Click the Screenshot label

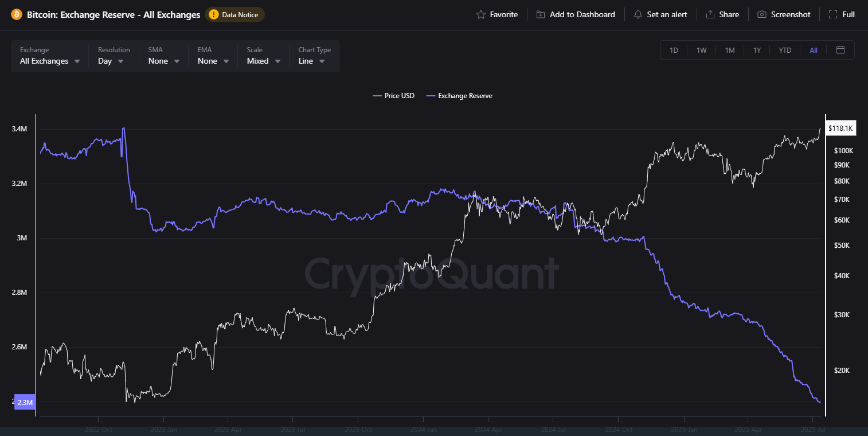pyautogui.click(x=791, y=14)
